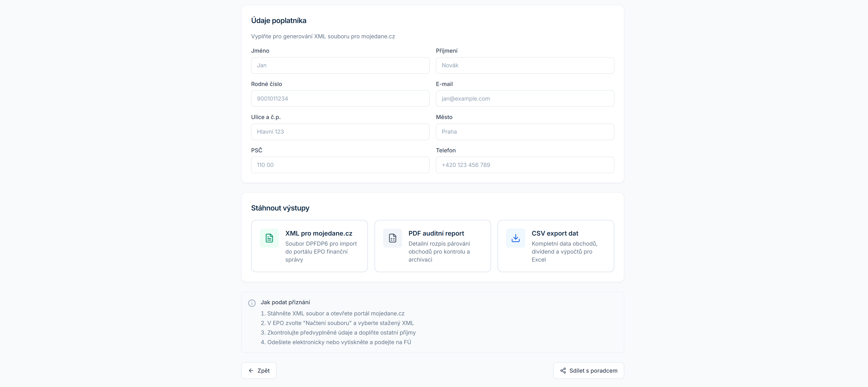Click into the Příjmení field
Viewport: 868px width, 387px height.
click(x=525, y=65)
